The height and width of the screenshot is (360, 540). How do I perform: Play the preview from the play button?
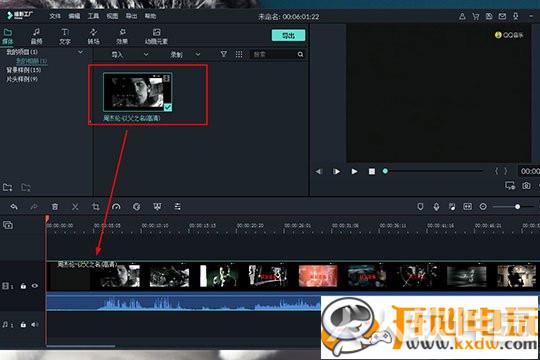(x=354, y=171)
